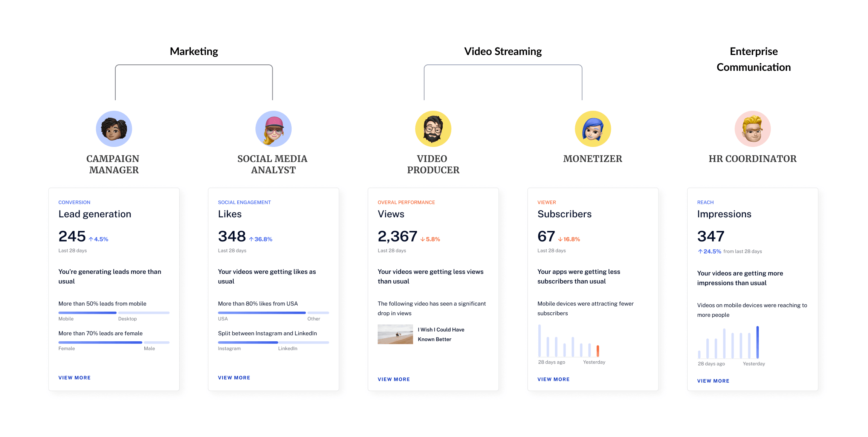
Task: Click the Campaign Manager avatar
Action: tap(114, 129)
